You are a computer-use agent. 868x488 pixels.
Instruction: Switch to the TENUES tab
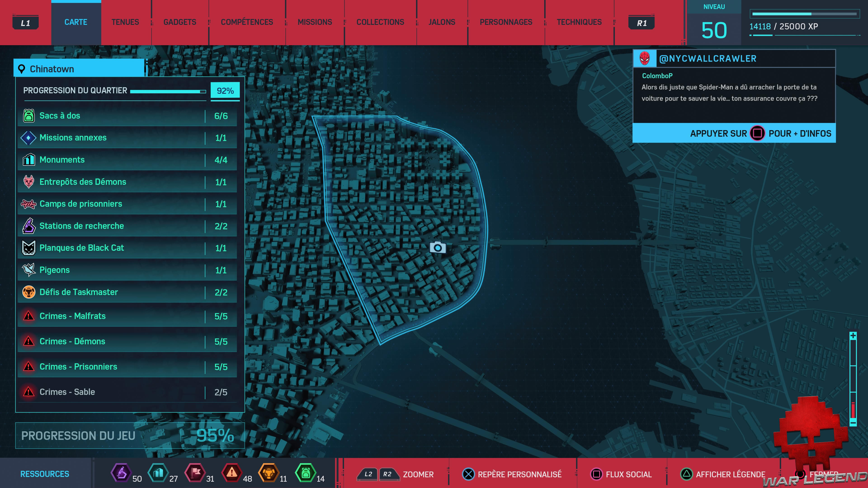(125, 22)
